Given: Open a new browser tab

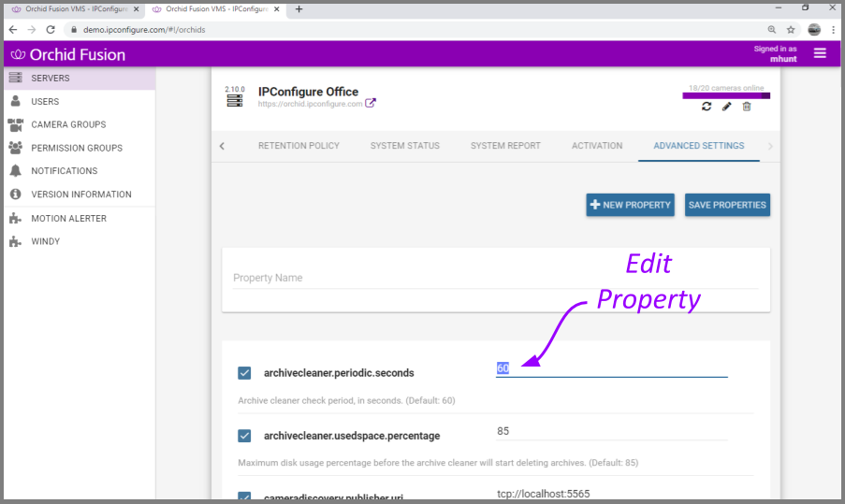Looking at the screenshot, I should 299,9.
